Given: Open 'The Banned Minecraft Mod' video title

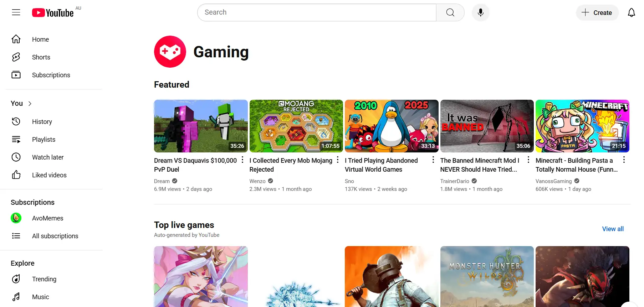Looking at the screenshot, I should [x=480, y=165].
